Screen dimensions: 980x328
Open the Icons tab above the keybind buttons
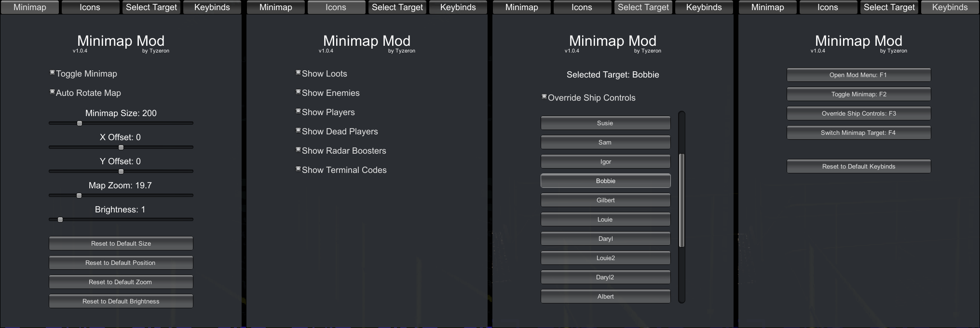[x=828, y=7]
